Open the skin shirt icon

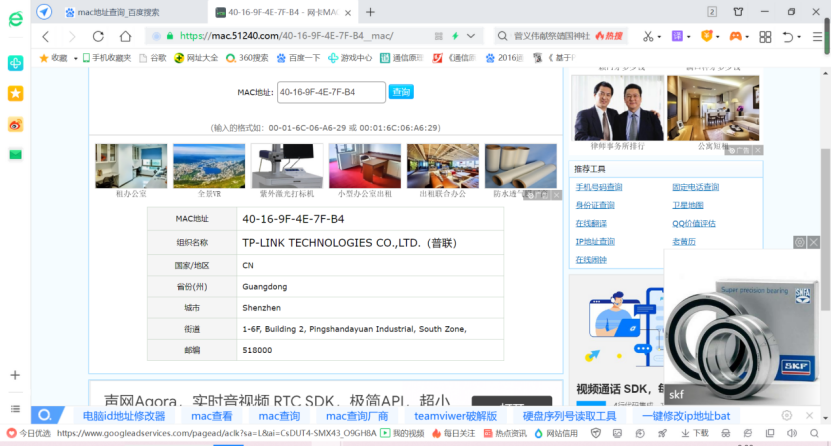coord(738,12)
